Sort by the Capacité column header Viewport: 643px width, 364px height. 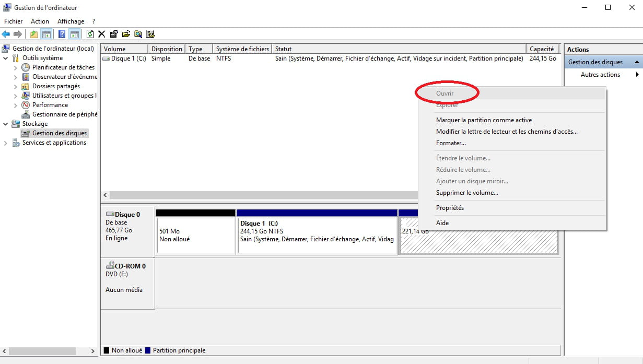[x=543, y=49]
